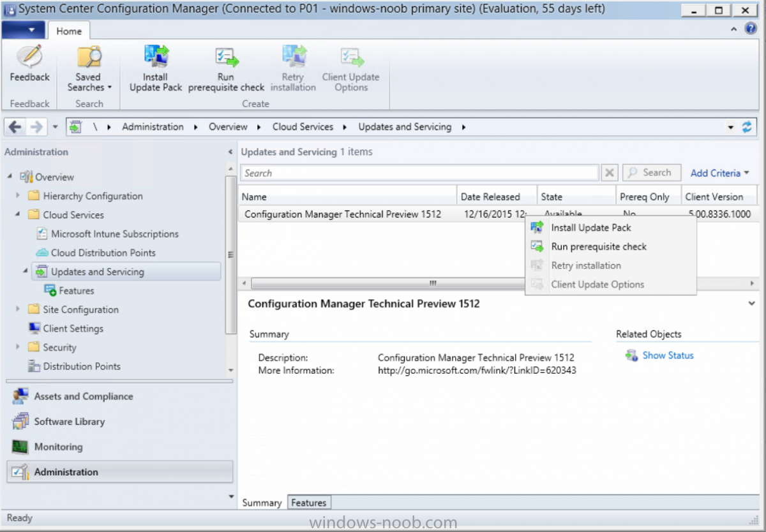Open Administration workspace button
Image resolution: width=766 pixels, height=532 pixels.
[x=120, y=472]
